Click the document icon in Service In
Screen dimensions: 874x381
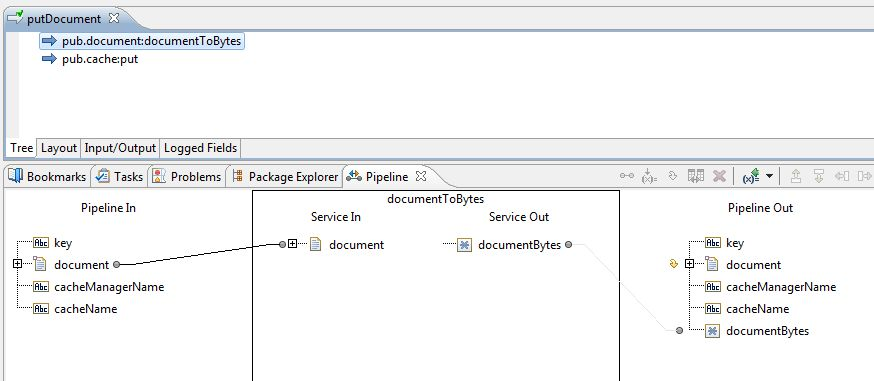click(x=315, y=244)
